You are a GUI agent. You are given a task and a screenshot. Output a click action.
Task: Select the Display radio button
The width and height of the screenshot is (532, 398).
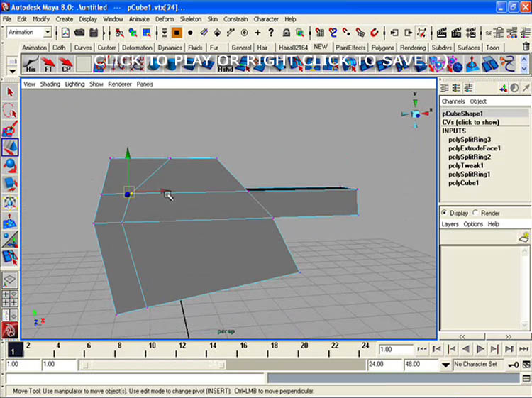[445, 213]
